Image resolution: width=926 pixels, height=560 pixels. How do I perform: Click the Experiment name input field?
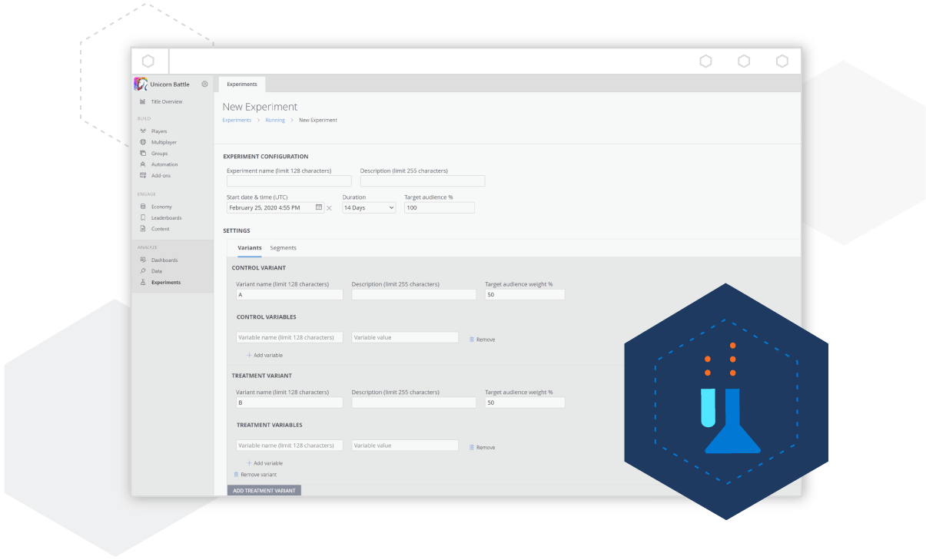pyautogui.click(x=289, y=181)
